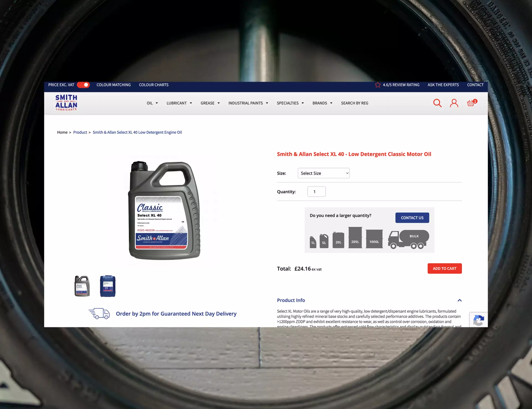Collapse the Product Info section chevron
Image resolution: width=532 pixels, height=409 pixels.
(x=459, y=300)
